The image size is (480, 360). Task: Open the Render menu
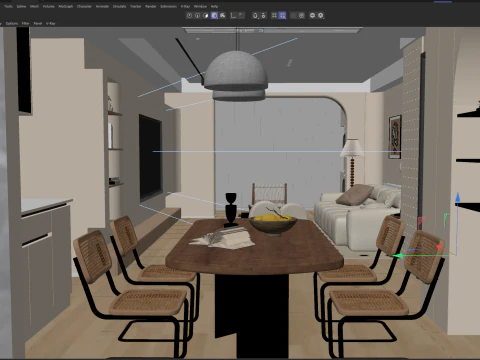point(151,6)
